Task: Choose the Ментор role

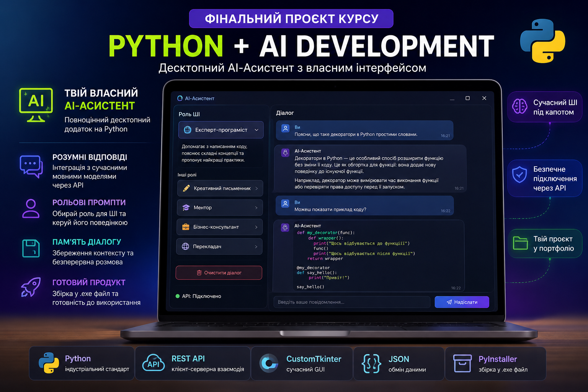Action: pos(220,207)
